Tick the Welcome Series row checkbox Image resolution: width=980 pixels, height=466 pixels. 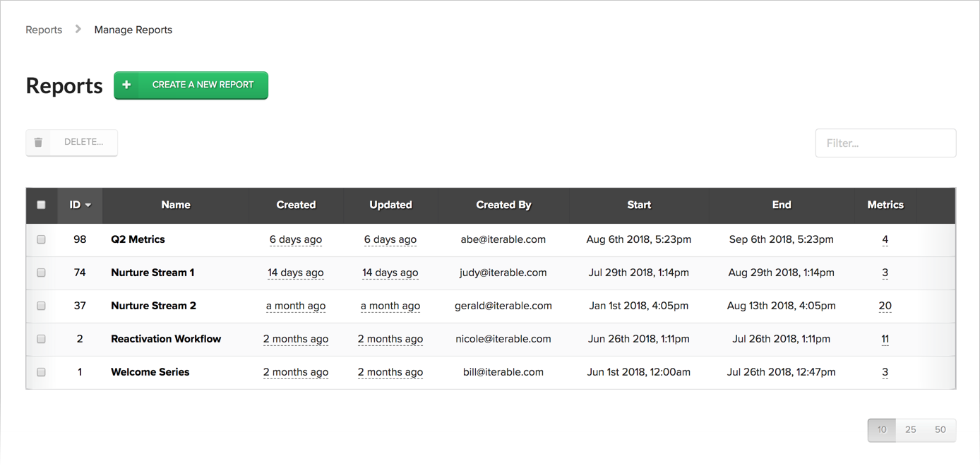[x=41, y=372]
